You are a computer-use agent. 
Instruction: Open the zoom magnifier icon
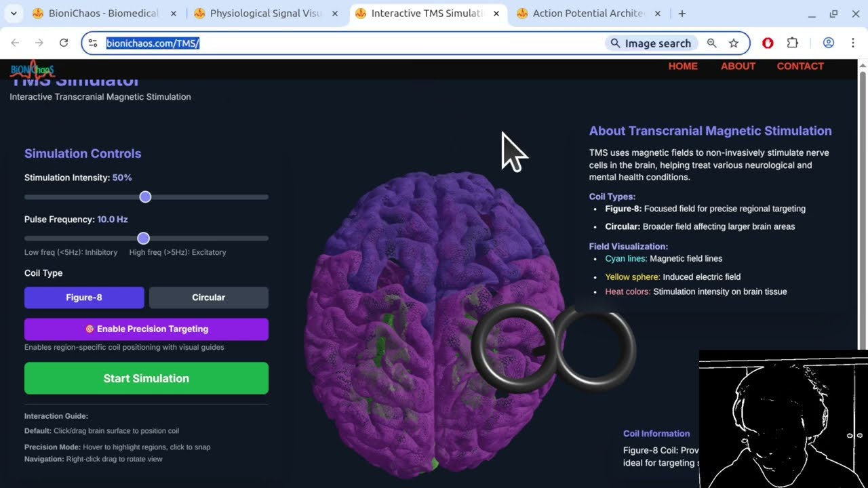tap(711, 43)
